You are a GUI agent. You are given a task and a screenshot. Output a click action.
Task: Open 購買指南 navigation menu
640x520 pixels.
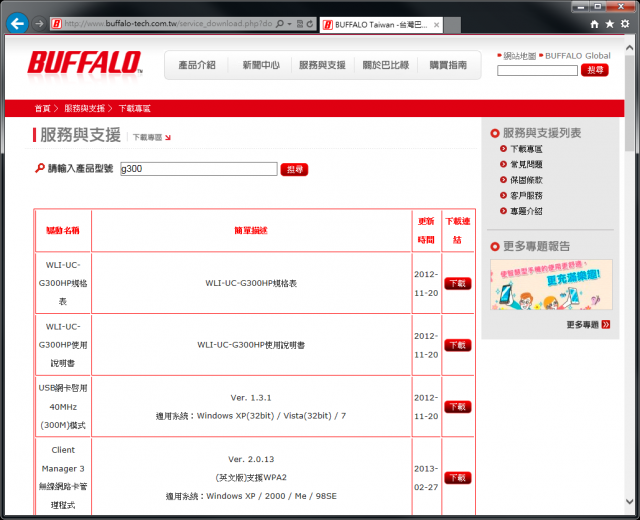448,65
